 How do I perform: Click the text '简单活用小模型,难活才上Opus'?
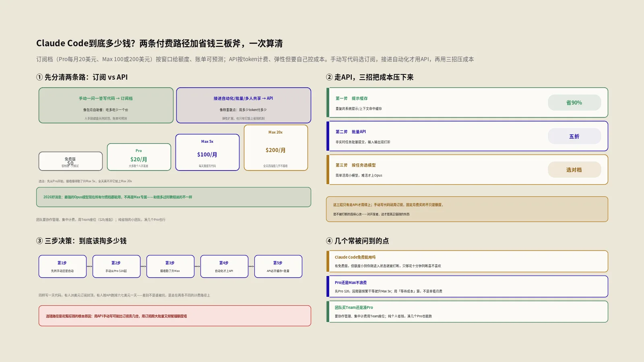(359, 175)
